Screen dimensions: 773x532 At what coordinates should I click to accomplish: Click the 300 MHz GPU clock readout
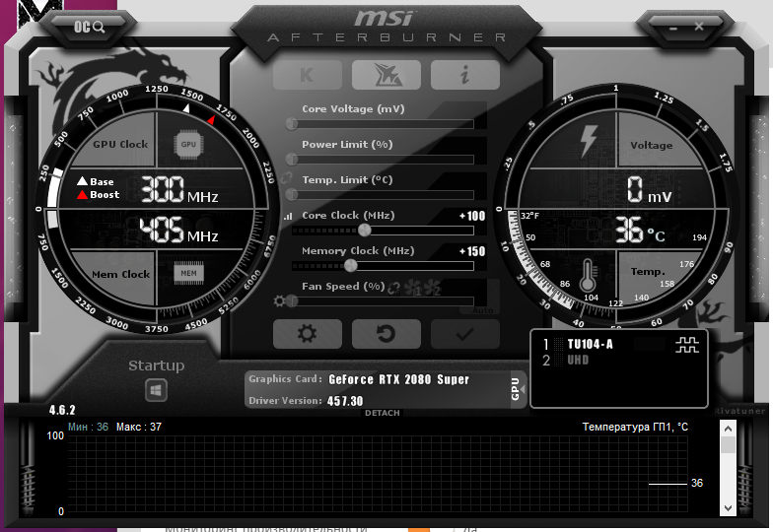[179, 189]
